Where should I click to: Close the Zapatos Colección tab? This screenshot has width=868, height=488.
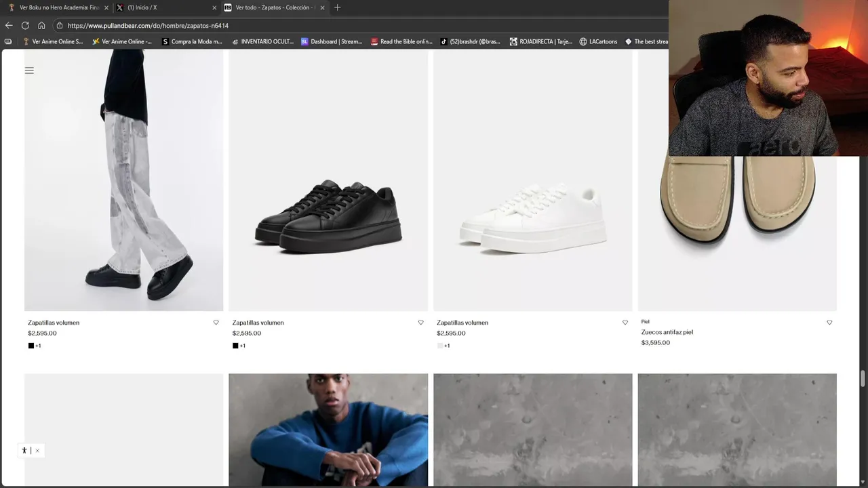[x=322, y=7]
